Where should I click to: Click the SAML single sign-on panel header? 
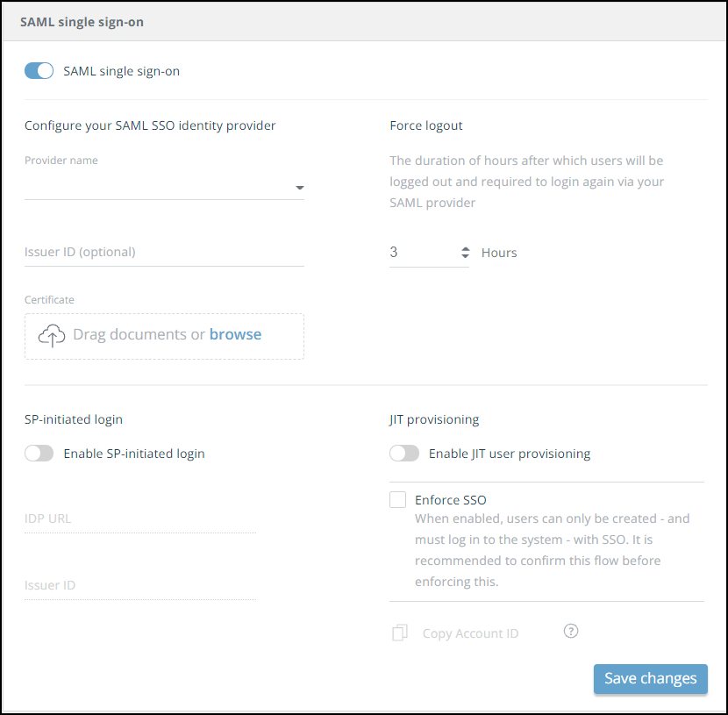[x=82, y=22]
